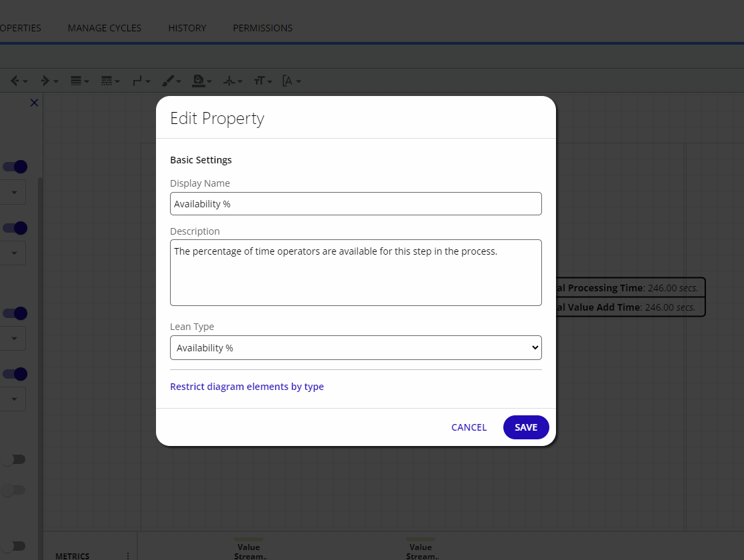Open the connector routing style menu
Screen dimensions: 744x560
(141, 81)
